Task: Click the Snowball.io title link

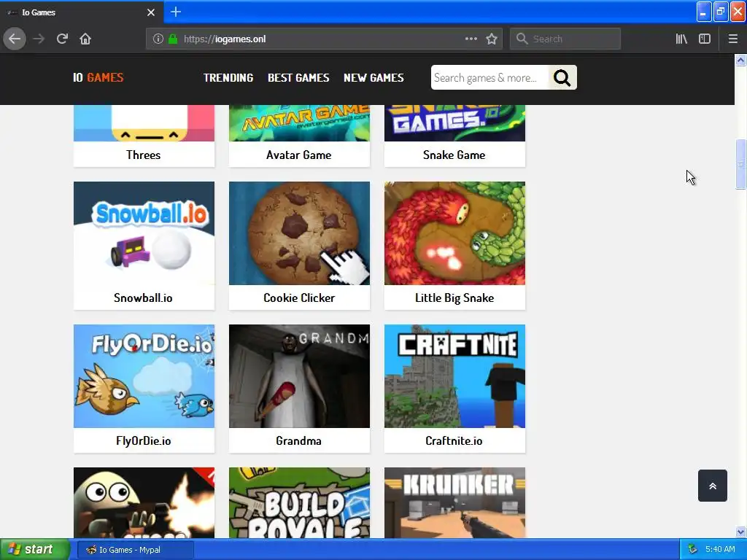Action: [143, 298]
